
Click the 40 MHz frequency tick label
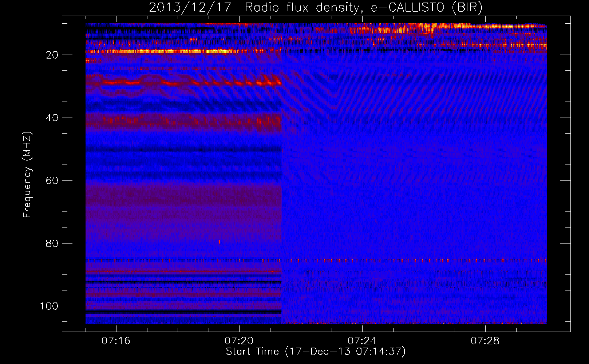(x=52, y=118)
